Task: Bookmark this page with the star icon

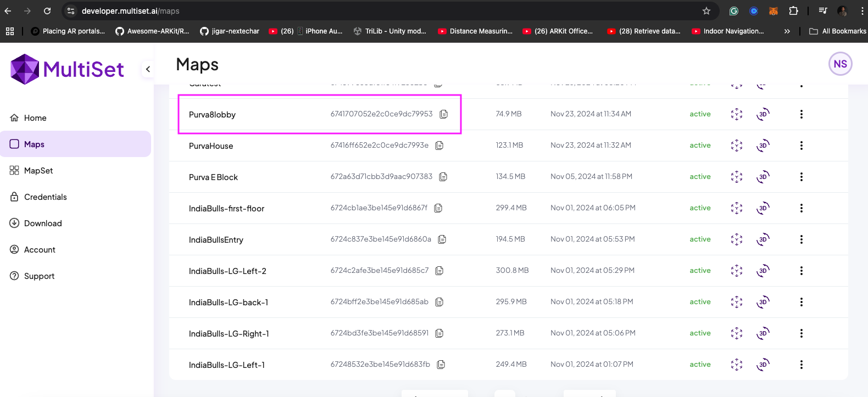Action: (x=706, y=11)
